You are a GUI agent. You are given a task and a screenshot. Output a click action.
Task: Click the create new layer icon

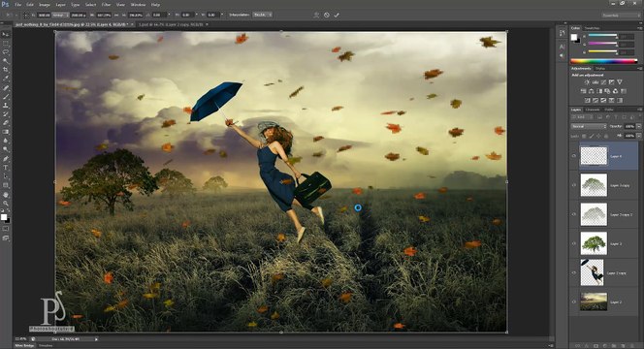(x=623, y=346)
